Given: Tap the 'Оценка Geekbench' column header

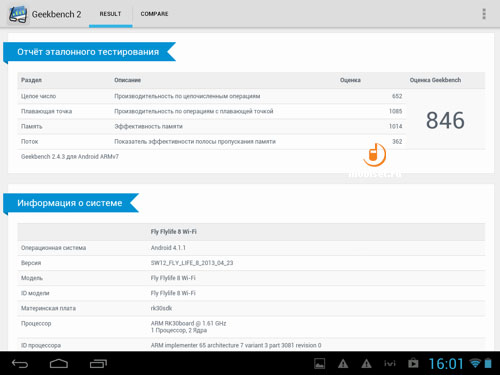Looking at the screenshot, I should (435, 80).
